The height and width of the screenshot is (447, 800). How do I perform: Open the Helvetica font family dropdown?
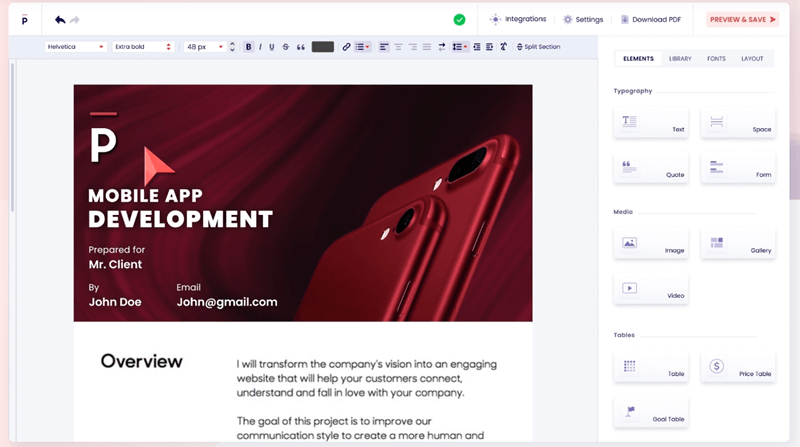(x=75, y=47)
